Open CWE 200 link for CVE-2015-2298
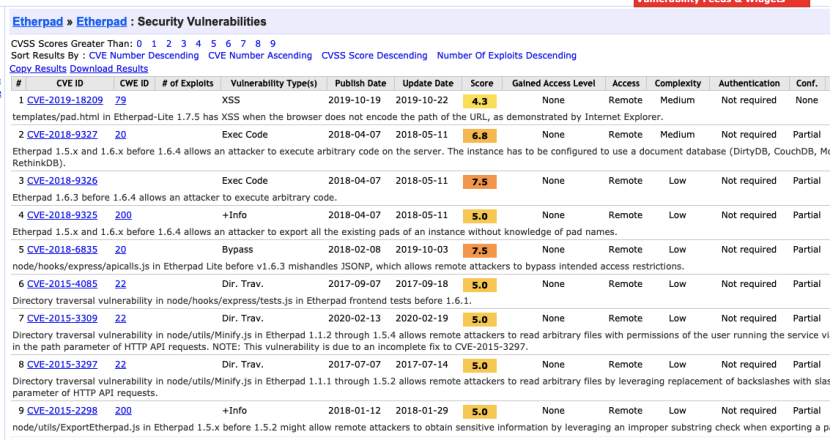 [x=123, y=410]
